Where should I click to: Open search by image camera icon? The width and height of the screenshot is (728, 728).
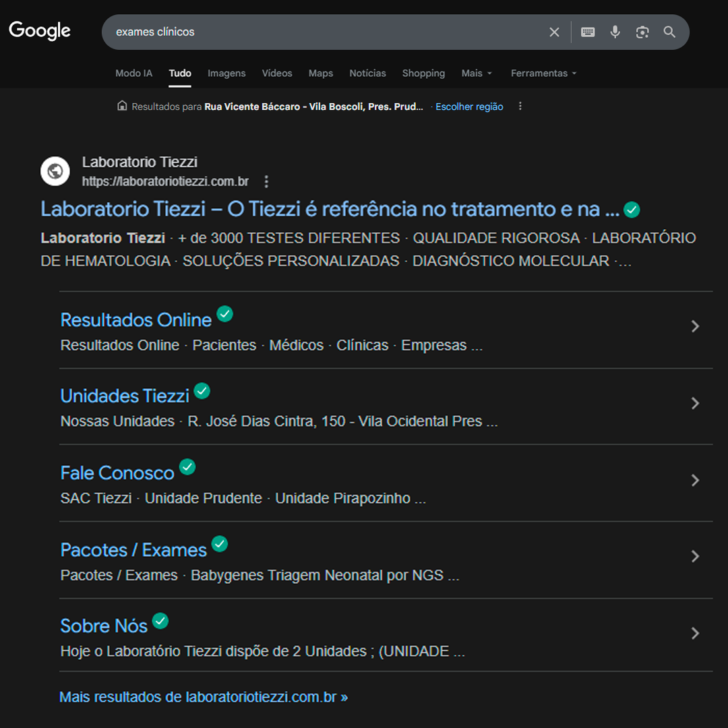point(642,32)
